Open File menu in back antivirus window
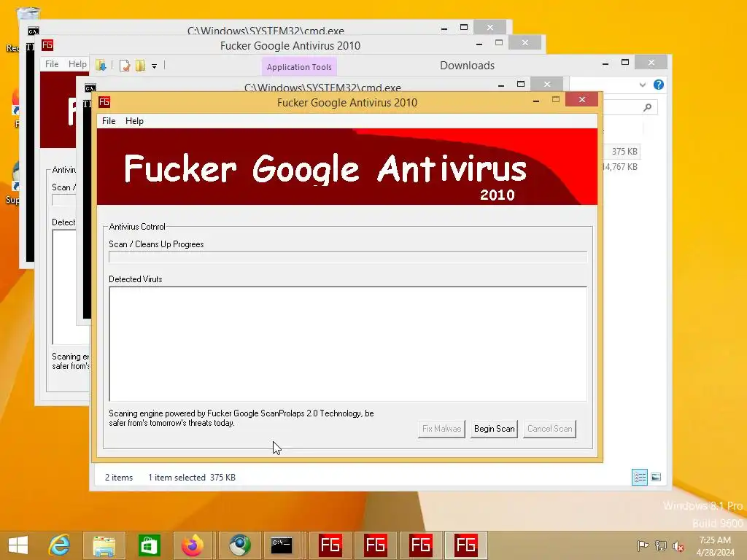The image size is (747, 560). 52,64
